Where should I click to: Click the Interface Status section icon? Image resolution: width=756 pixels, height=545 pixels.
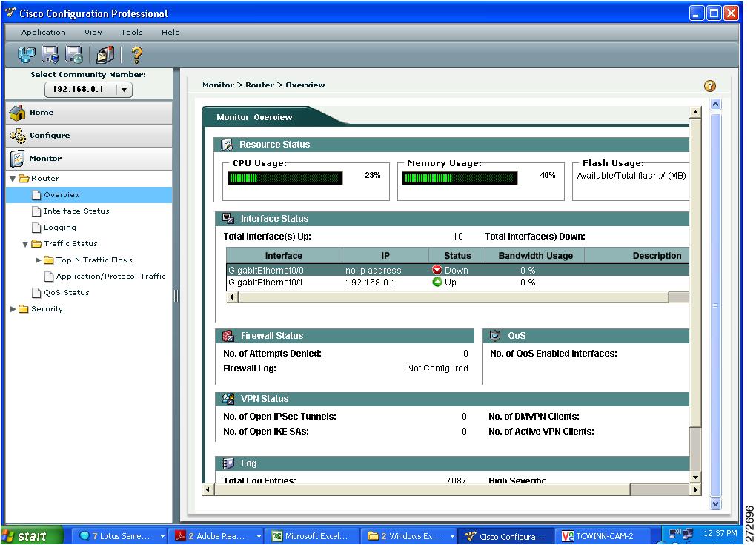point(228,219)
